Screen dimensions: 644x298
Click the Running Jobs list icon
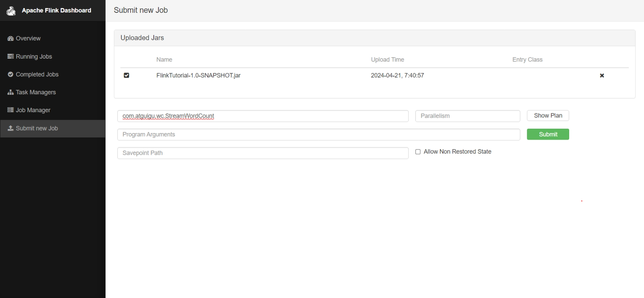click(x=11, y=56)
